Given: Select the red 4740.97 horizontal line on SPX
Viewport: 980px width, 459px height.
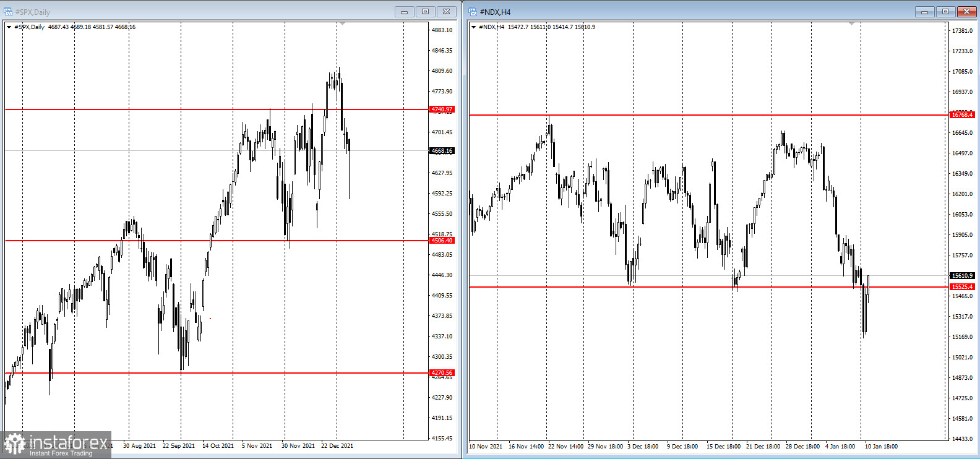Looking at the screenshot, I should coord(217,109).
